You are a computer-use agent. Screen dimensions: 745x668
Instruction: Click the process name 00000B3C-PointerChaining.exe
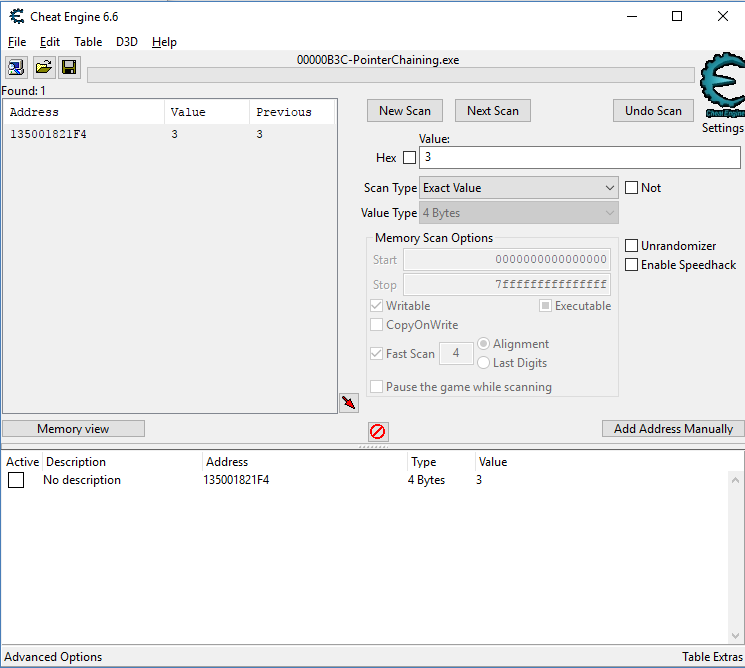[378, 60]
